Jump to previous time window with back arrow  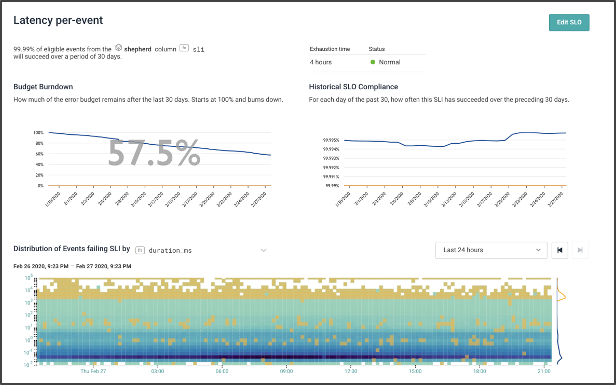(x=559, y=250)
